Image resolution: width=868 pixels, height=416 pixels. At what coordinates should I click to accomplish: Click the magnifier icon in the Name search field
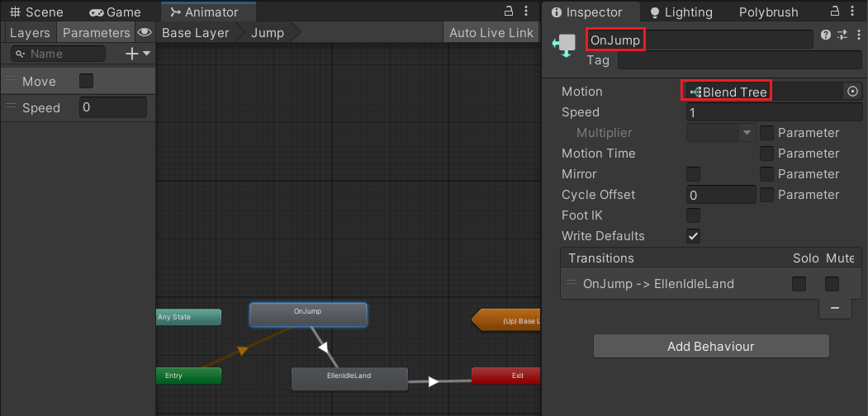click(x=21, y=54)
